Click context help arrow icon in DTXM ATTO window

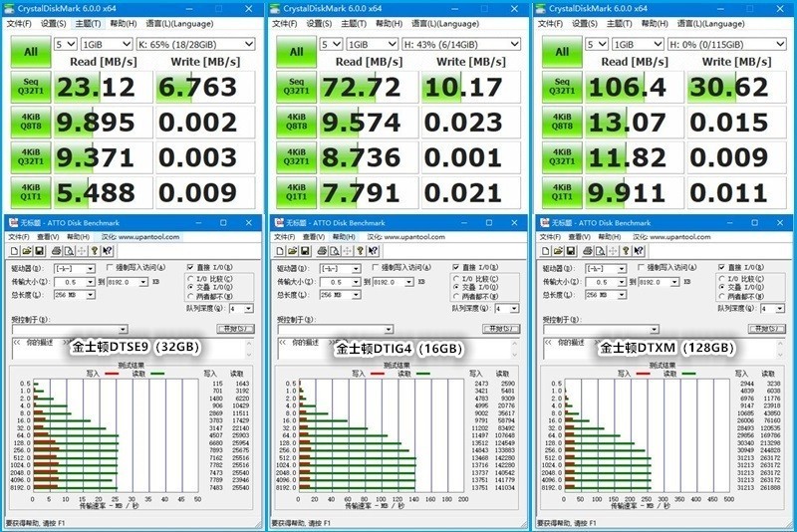pyautogui.click(x=638, y=250)
